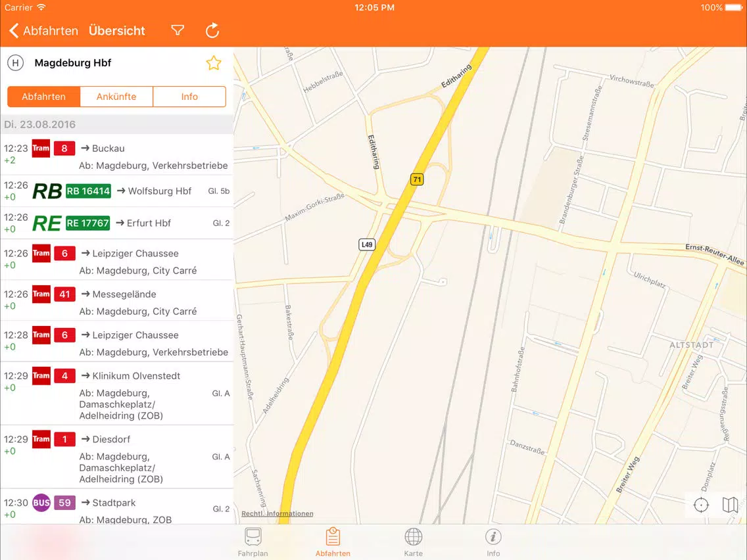Tap the Bus 59 line badge

coord(64,503)
